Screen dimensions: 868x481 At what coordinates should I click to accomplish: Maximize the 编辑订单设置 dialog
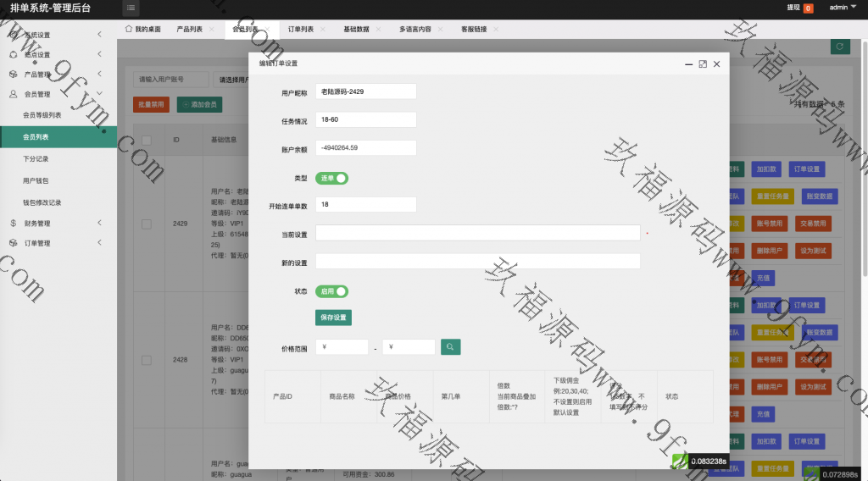coord(703,64)
